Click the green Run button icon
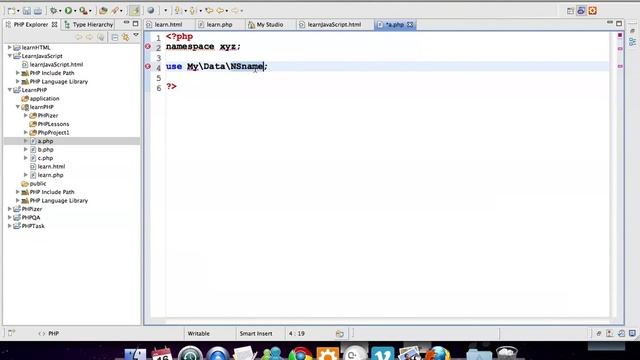Image resolution: width=640 pixels, height=360 pixels. coord(68,11)
